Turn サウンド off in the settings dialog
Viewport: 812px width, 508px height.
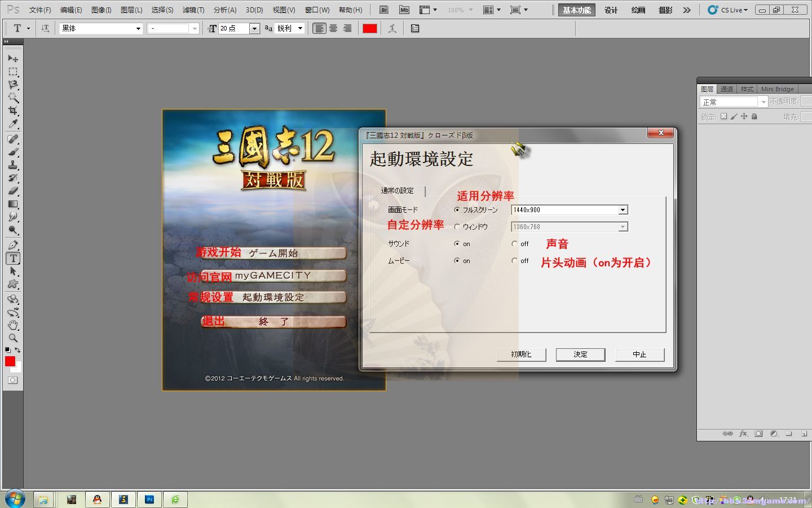click(514, 243)
